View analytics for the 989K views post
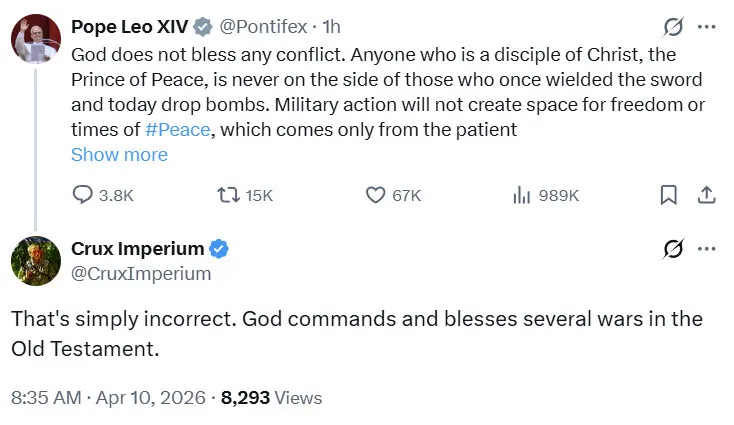Screen dimensions: 734x425 coord(521,195)
